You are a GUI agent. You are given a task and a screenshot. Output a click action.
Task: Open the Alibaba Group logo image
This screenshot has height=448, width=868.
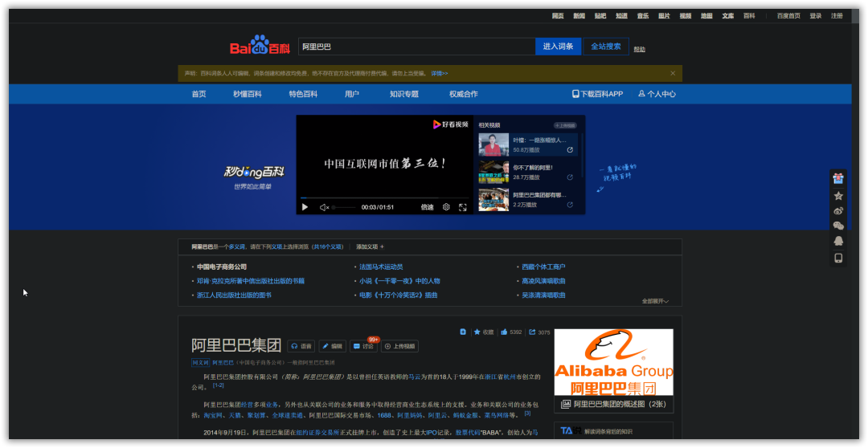coord(613,362)
